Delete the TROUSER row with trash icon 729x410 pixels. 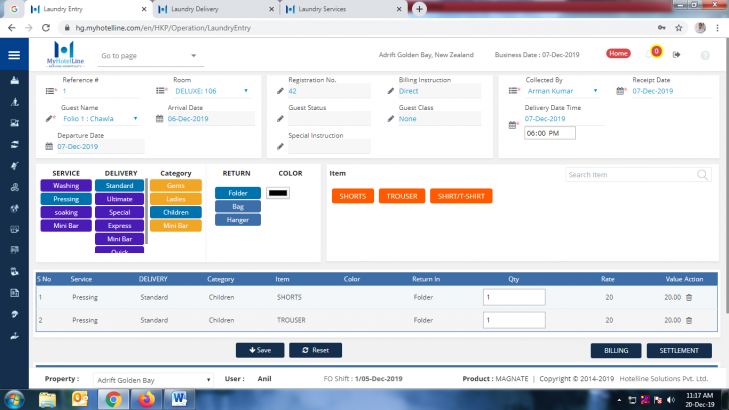click(688, 320)
